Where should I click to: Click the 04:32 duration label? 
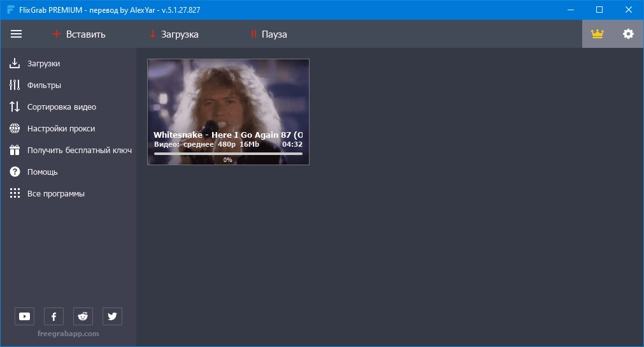coord(292,144)
